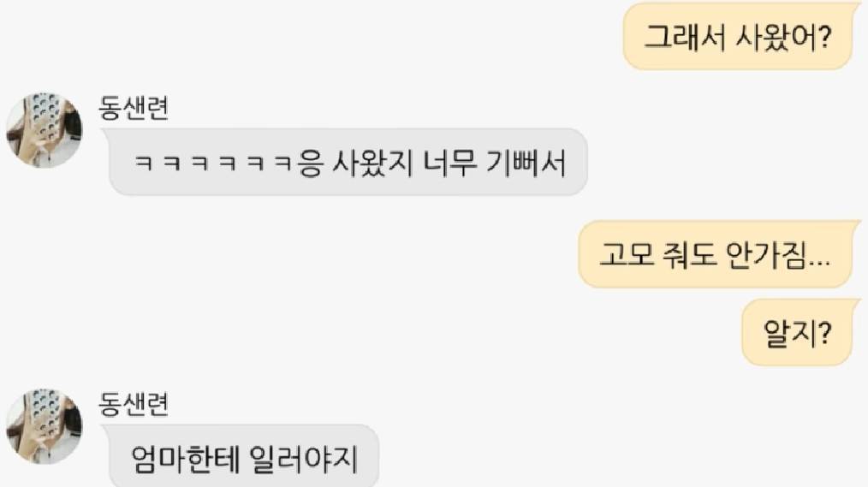868x487 pixels.
Task: Tap 동샌련's avatar beside 엄마한테 일러야지
Action: pyautogui.click(x=44, y=426)
